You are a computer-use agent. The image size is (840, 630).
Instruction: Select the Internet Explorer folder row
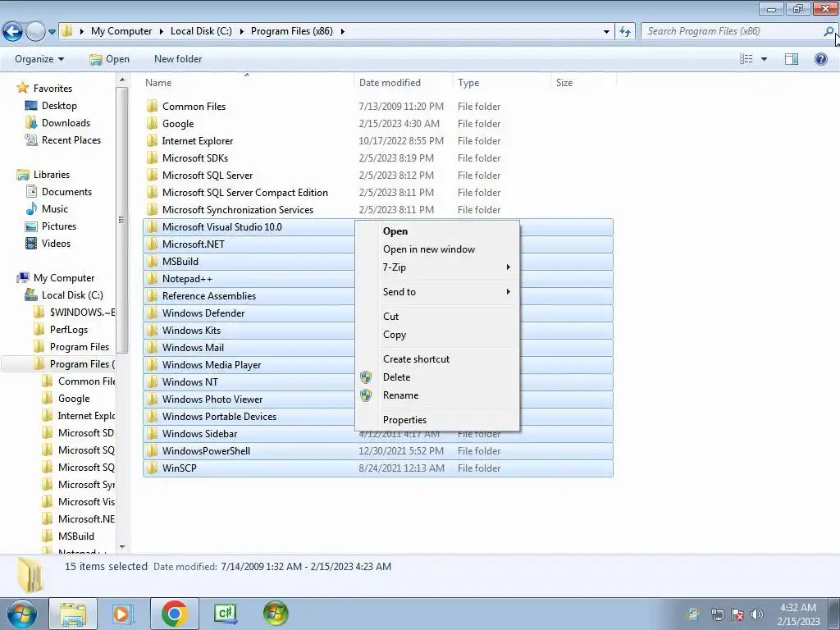[x=378, y=141]
